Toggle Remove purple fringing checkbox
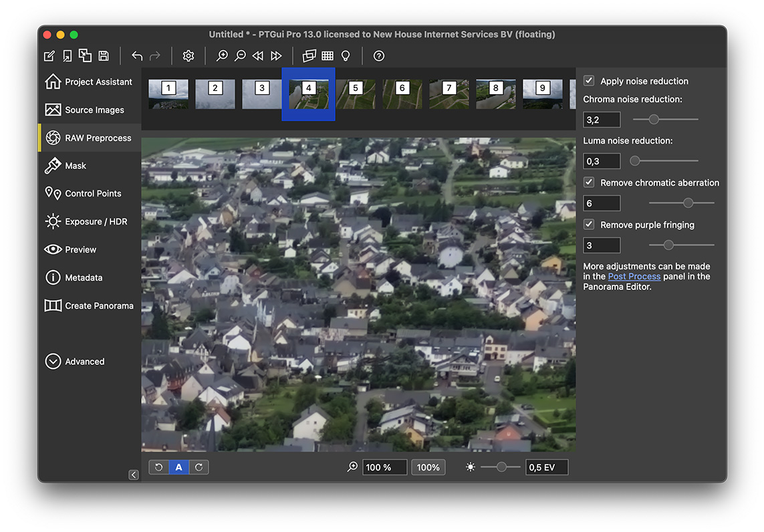764x532 pixels. point(589,225)
